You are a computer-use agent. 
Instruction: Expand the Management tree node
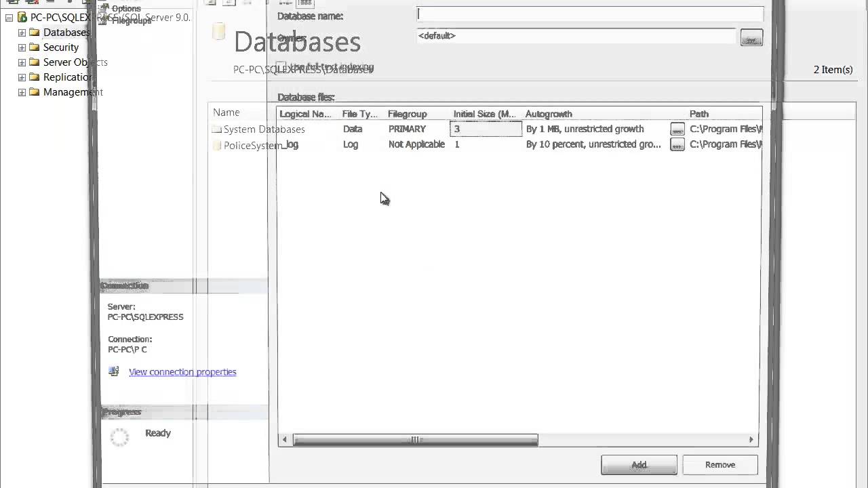click(22, 92)
